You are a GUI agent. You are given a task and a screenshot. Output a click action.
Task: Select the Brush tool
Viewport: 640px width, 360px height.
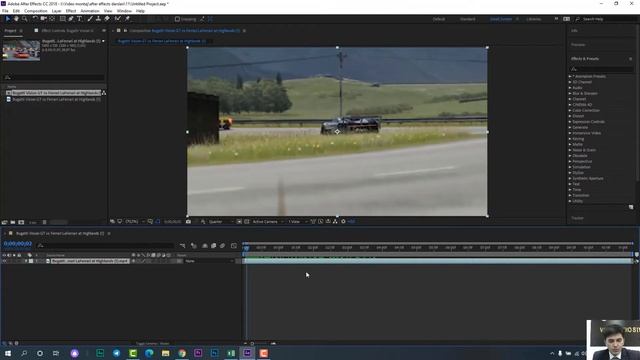(90, 19)
